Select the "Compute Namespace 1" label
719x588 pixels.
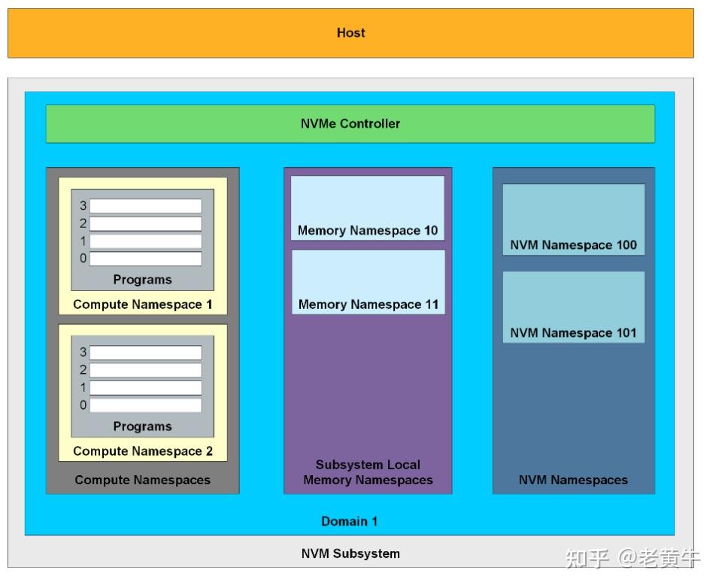coord(143,305)
